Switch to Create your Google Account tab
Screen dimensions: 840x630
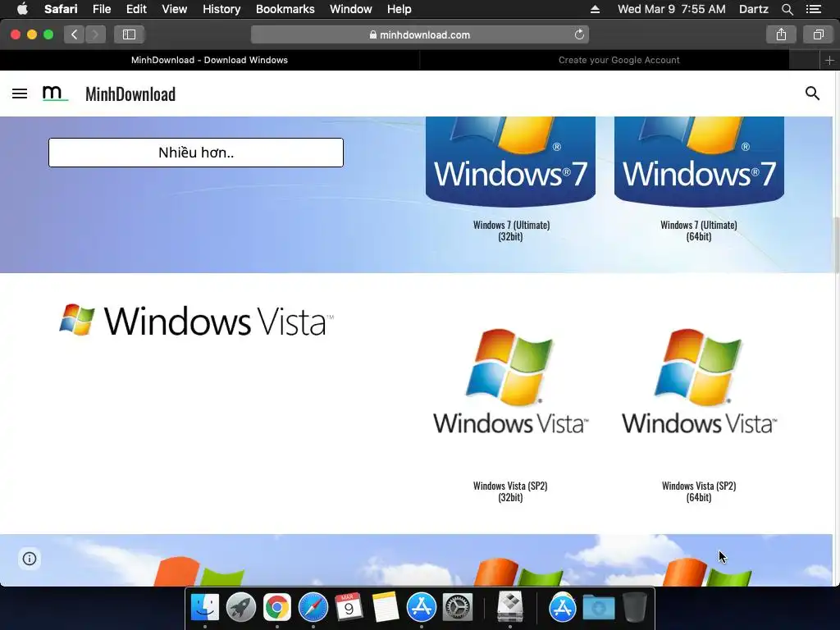click(x=619, y=60)
